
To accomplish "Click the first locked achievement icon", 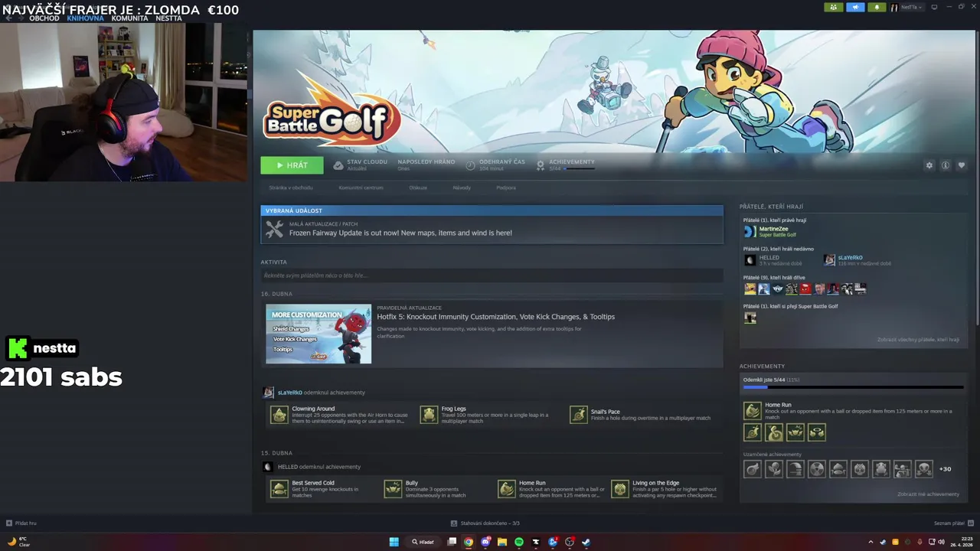I will click(x=753, y=469).
